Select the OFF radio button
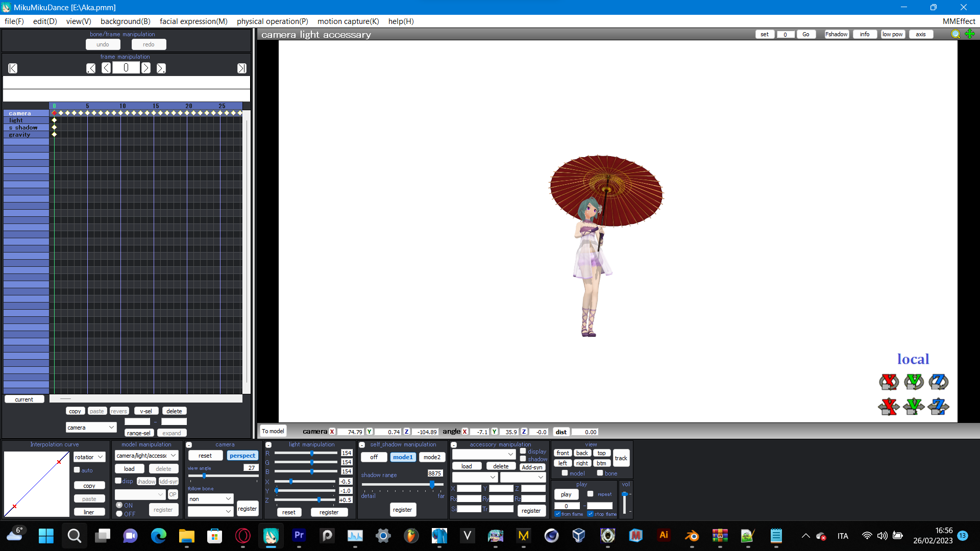Image resolution: width=980 pixels, height=551 pixels. click(119, 514)
